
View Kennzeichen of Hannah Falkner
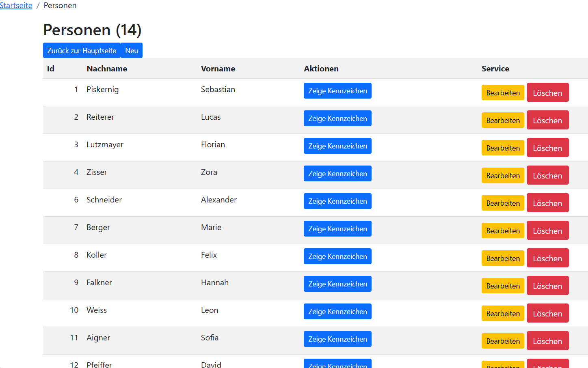coord(337,284)
